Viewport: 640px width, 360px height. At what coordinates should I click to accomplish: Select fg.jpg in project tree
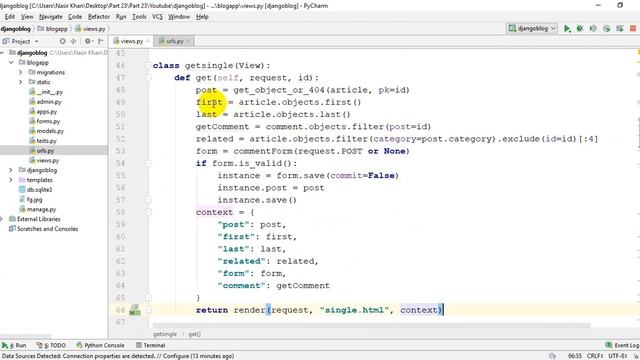(x=31, y=200)
